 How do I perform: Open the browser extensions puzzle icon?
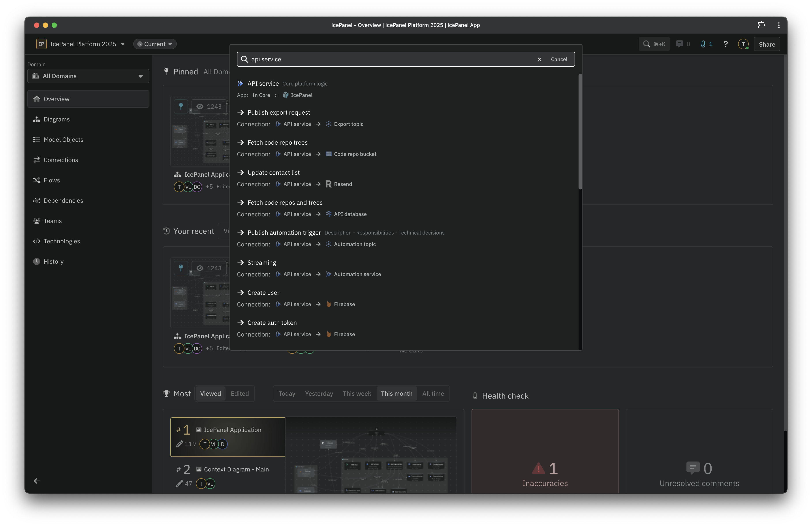(x=761, y=25)
